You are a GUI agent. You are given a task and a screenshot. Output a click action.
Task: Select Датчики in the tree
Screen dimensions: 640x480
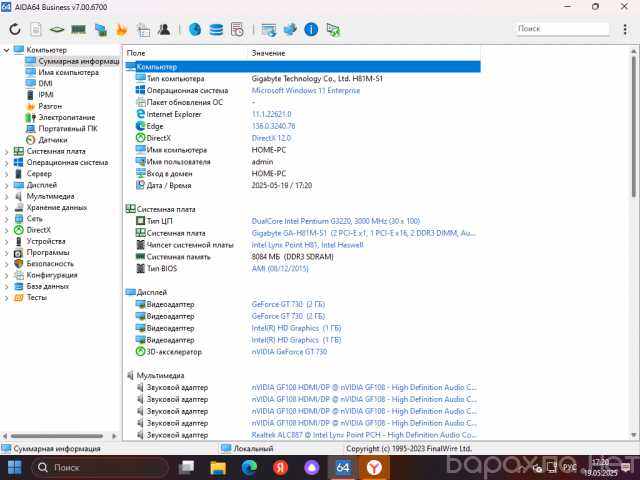click(x=53, y=140)
